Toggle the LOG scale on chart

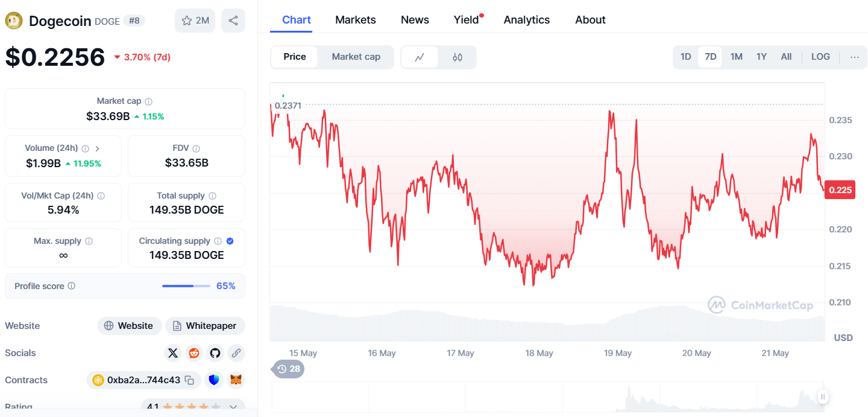tap(820, 57)
